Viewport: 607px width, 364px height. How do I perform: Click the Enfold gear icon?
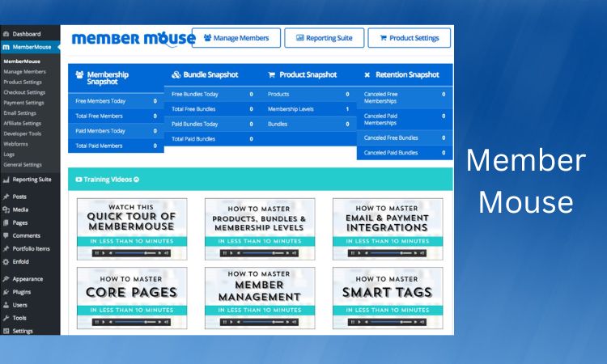(x=6, y=262)
